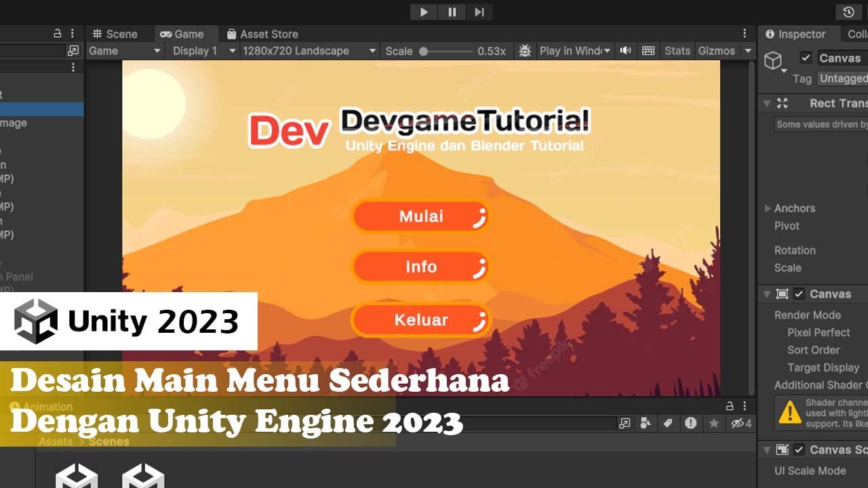Open the Project panel three-dot menu
Screen dimensions: 868x488
[745, 406]
